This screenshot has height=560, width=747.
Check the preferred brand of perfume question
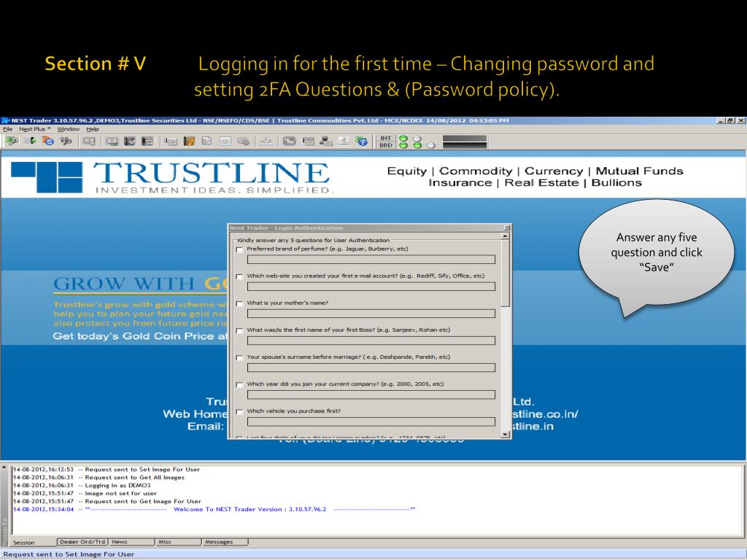point(239,249)
